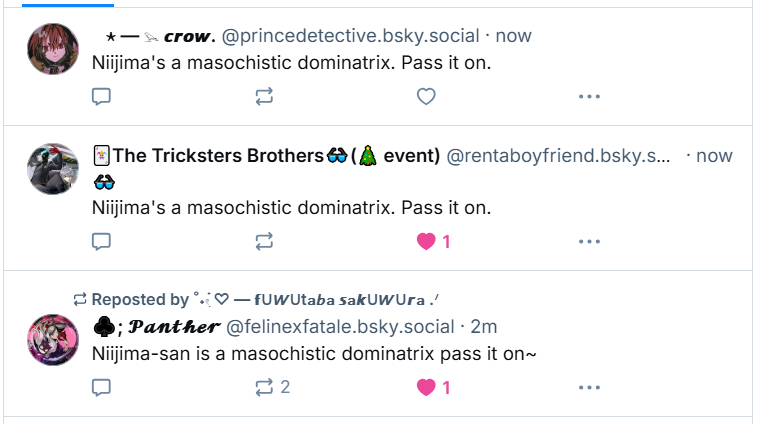Open more options on Panther's post
The image size is (758, 424).
click(x=589, y=387)
